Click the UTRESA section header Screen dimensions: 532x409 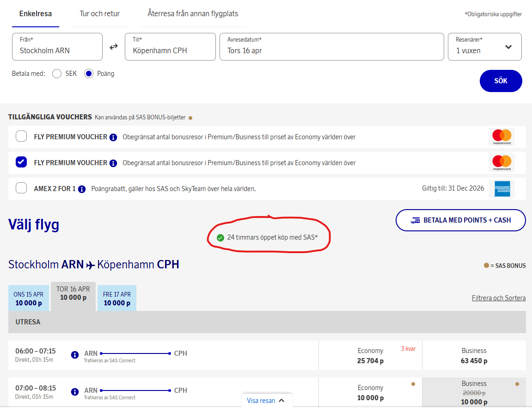pyautogui.click(x=267, y=322)
